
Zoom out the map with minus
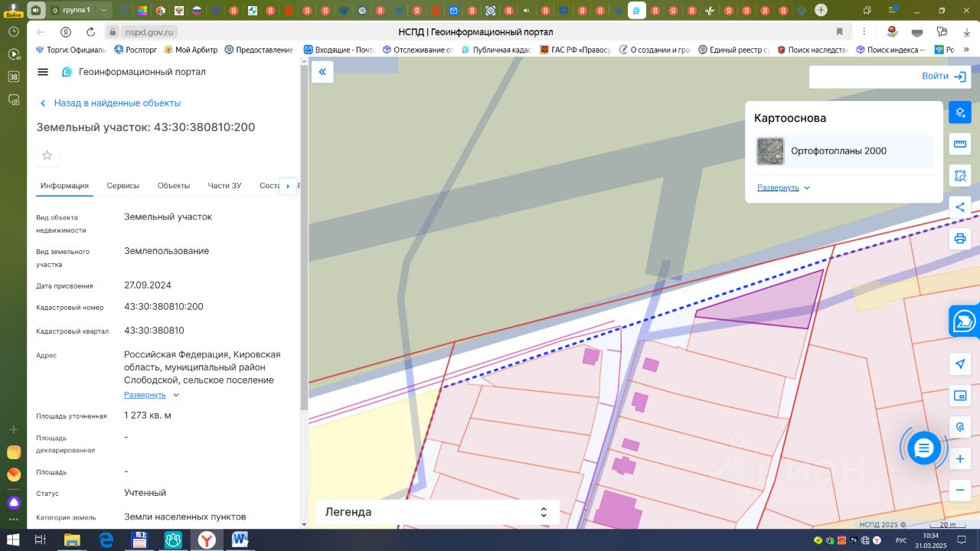click(x=959, y=490)
